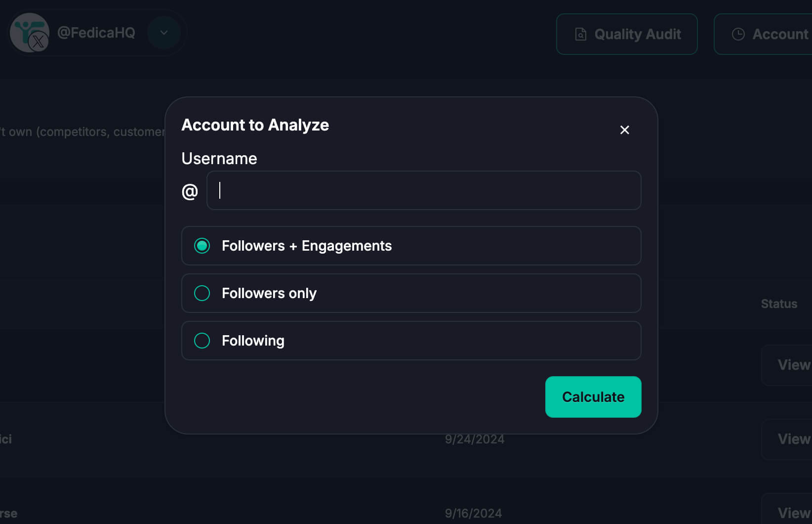
Task: Click the FedicaHQ profile avatar
Action: coord(27,31)
